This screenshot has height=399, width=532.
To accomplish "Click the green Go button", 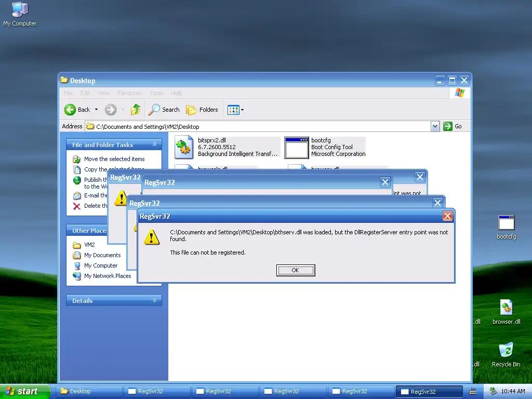I will 453,126.
